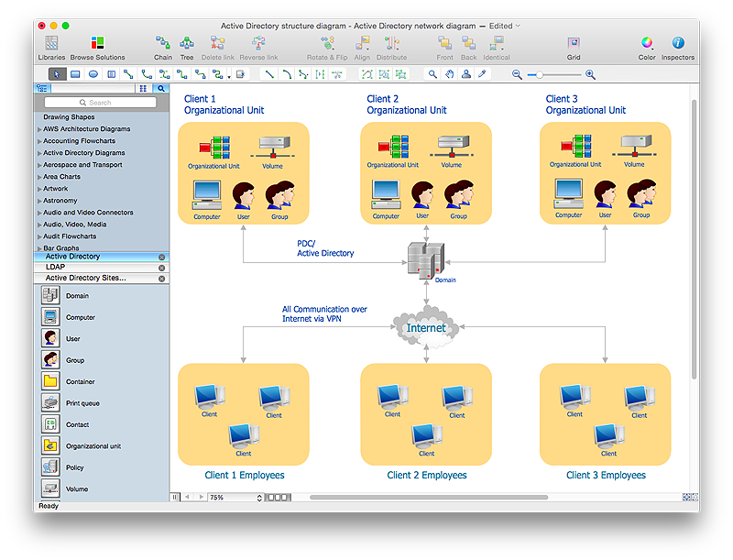Pick the Print queue shape from library
The height and width of the screenshot is (560, 733).
coord(50,402)
